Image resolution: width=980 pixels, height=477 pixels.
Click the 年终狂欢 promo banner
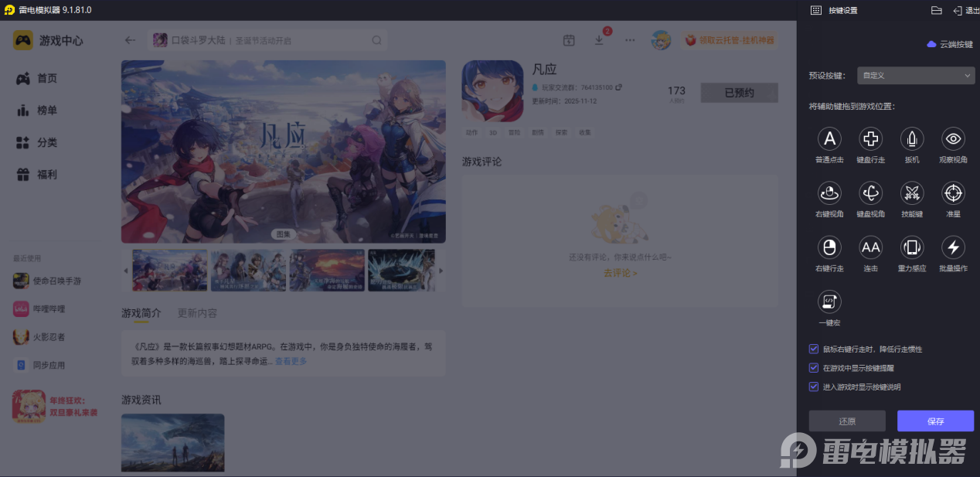coord(56,407)
